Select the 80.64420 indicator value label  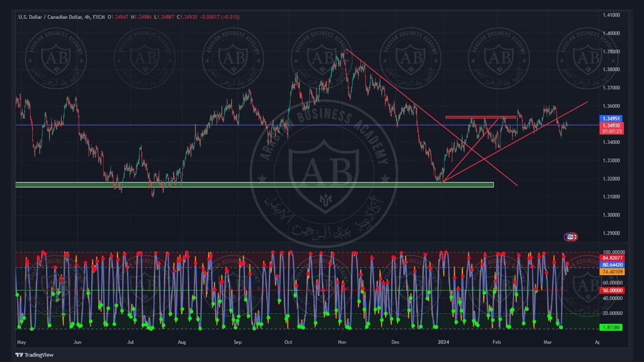(612, 265)
